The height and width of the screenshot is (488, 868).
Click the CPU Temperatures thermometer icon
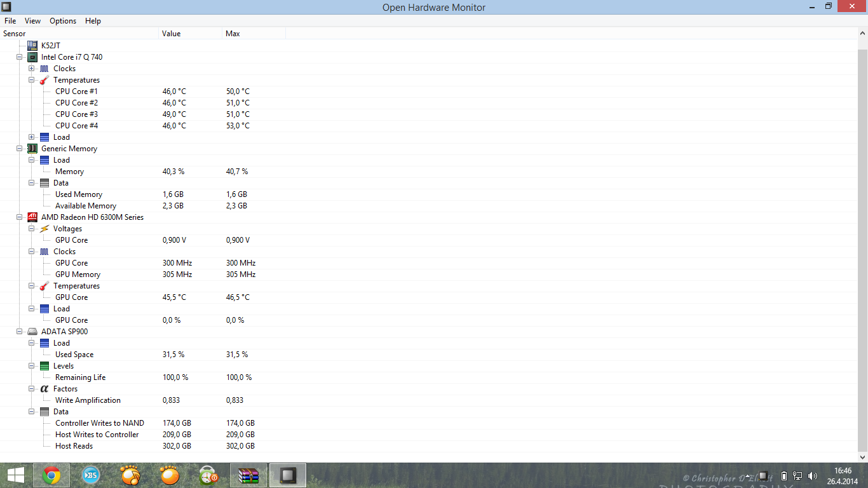pos(44,80)
